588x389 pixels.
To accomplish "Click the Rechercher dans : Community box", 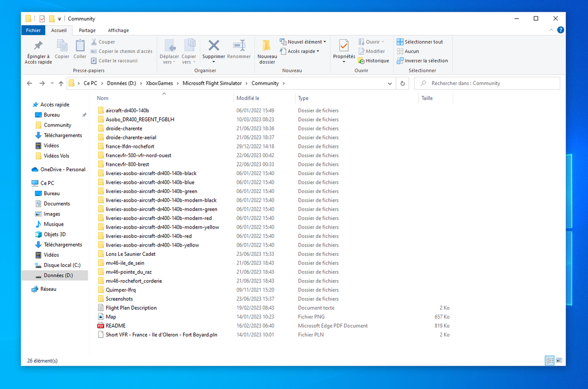I will coord(487,83).
